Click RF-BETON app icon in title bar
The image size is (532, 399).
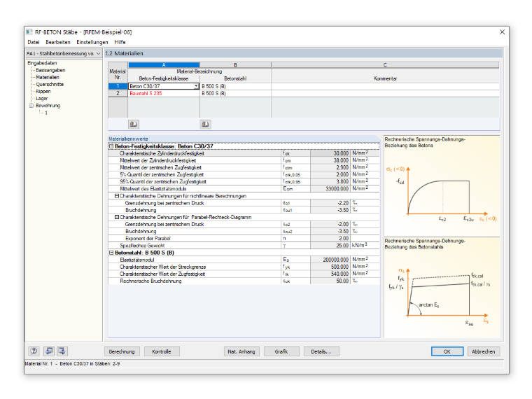(x=29, y=32)
